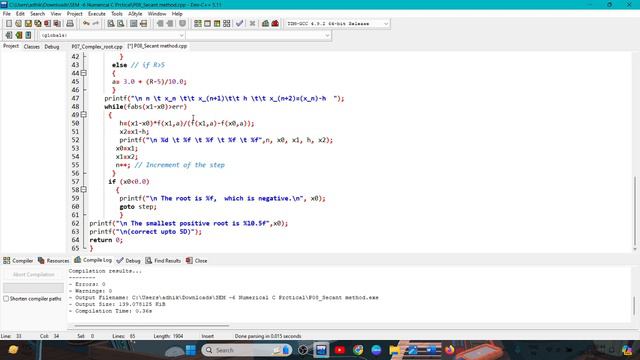Open Replace using the toolbar icon

tap(120, 24)
